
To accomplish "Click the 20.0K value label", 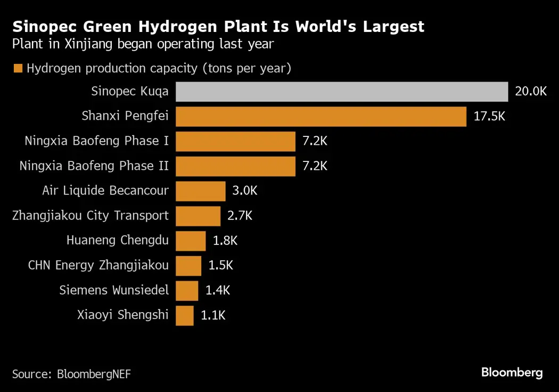I will (x=531, y=92).
